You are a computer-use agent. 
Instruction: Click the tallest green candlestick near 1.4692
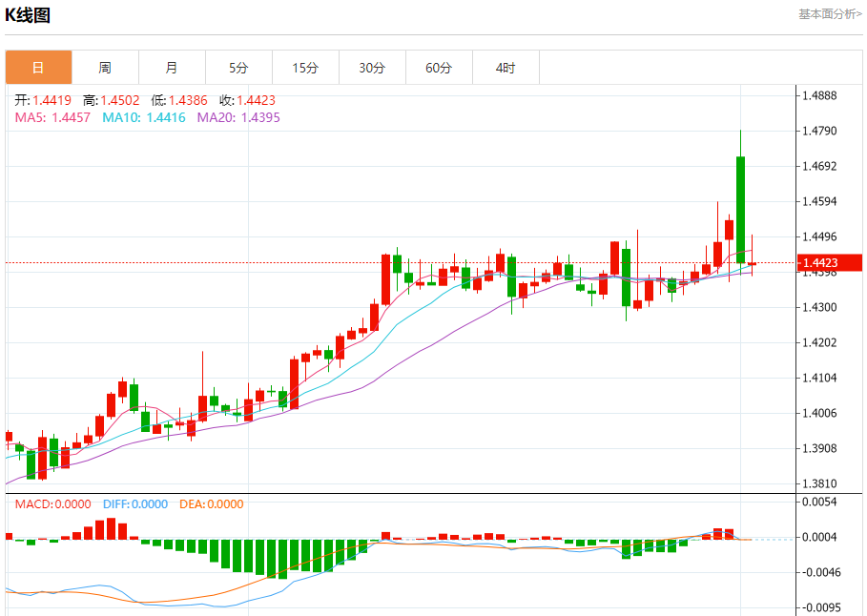coord(740,210)
